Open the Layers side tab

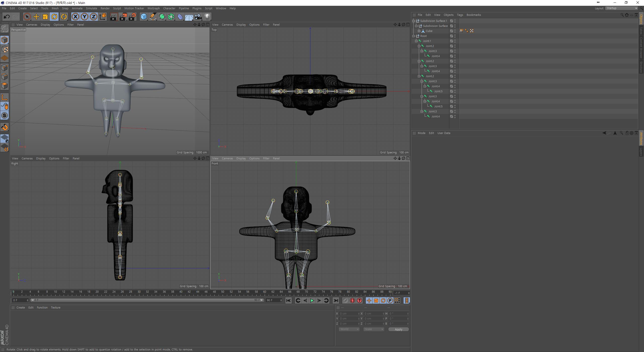pos(641,152)
